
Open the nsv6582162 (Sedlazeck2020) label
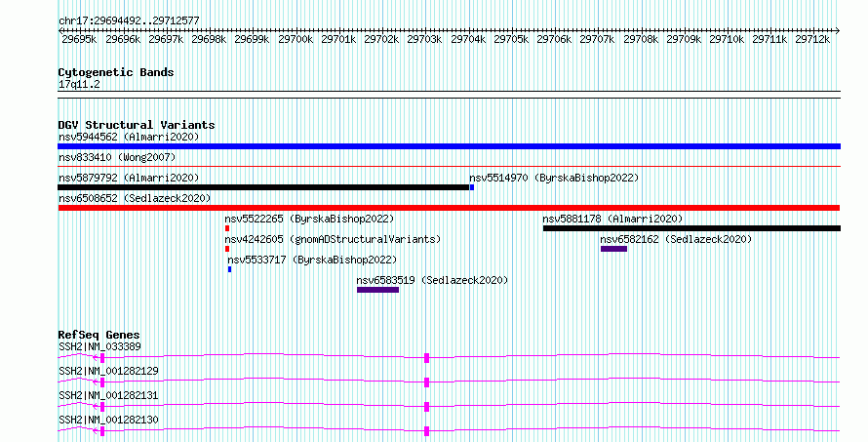pos(676,239)
